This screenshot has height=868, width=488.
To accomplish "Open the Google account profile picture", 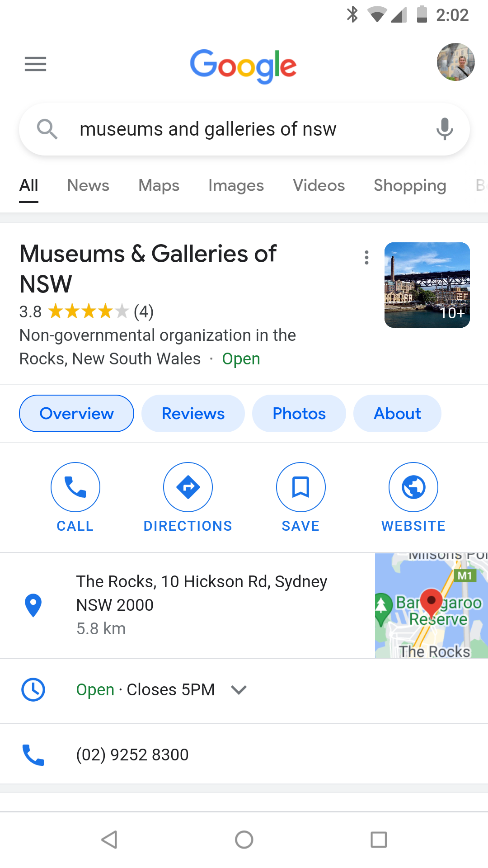I will coord(455,62).
